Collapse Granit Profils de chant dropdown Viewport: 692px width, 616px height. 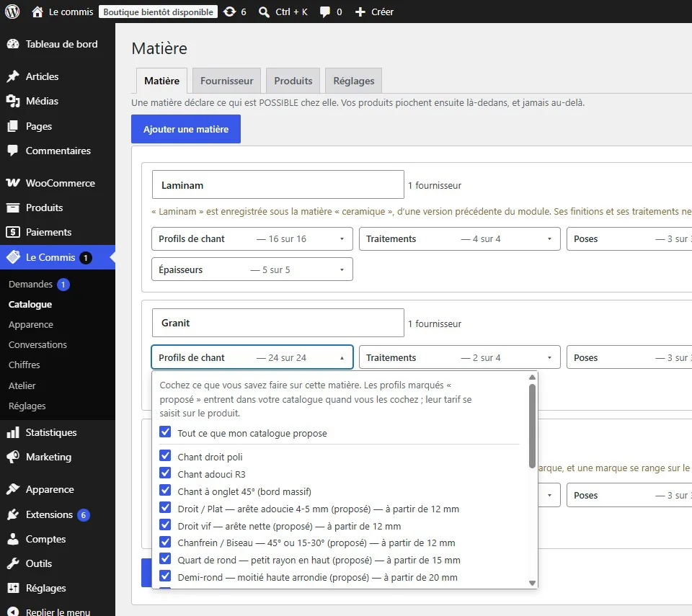coord(252,357)
